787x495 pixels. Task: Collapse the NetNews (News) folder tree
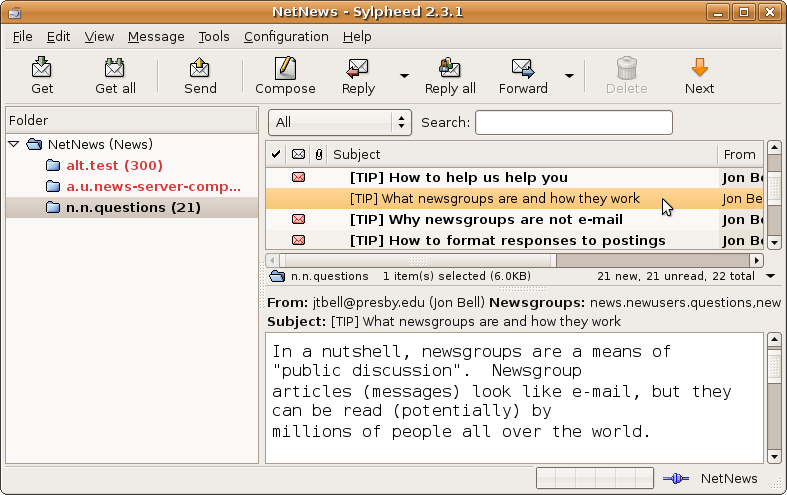coord(14,144)
